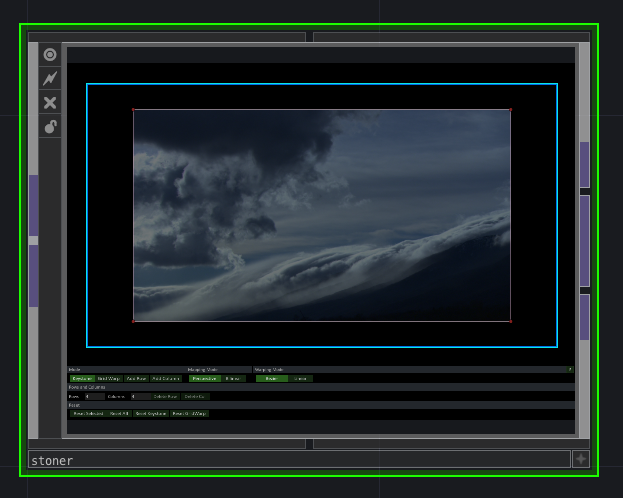Open the question mark help icon

coord(570,370)
